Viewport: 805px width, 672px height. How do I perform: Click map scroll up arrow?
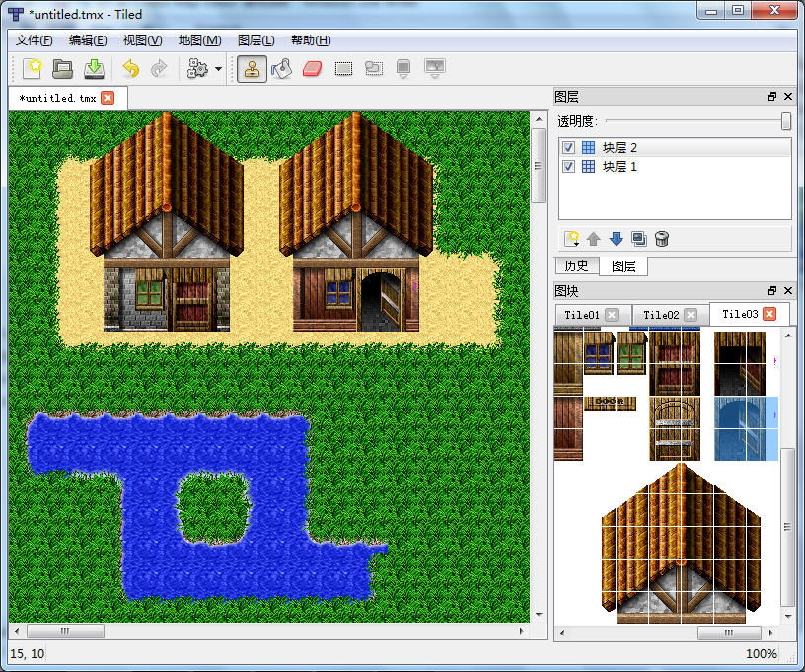(x=539, y=119)
